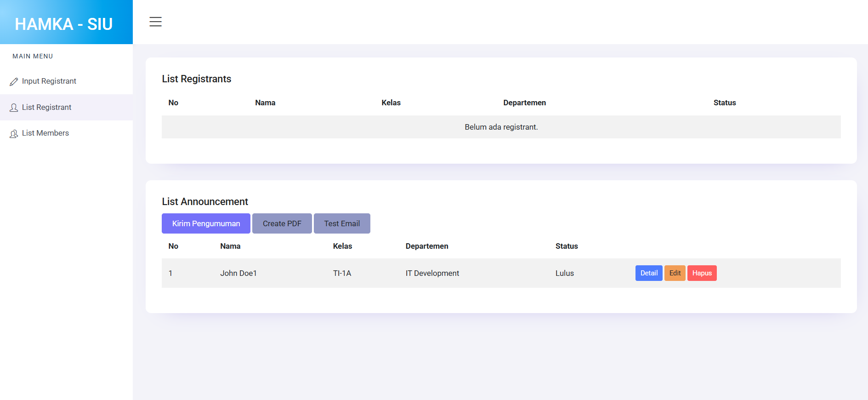Image resolution: width=868 pixels, height=400 pixels.
Task: Click the Create PDF button
Action: click(x=282, y=223)
